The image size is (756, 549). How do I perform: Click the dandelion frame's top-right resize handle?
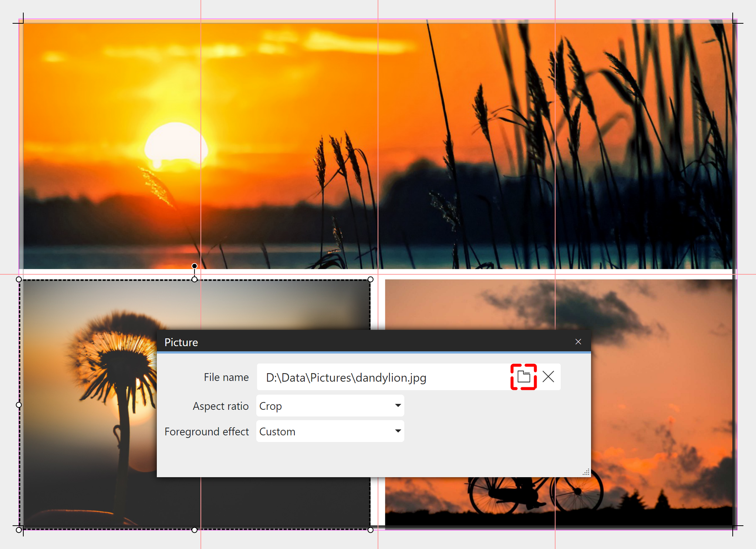(371, 279)
